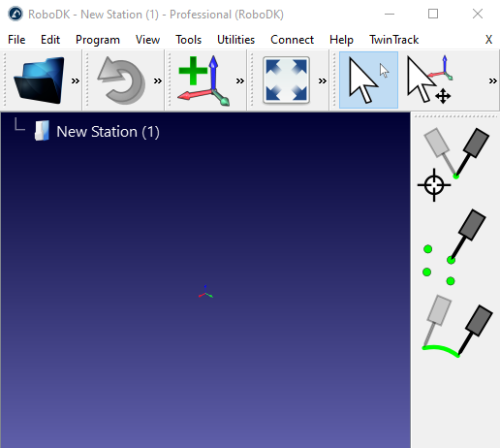Open the Edit menu
Image resolution: width=500 pixels, height=448 pixels.
click(50, 40)
